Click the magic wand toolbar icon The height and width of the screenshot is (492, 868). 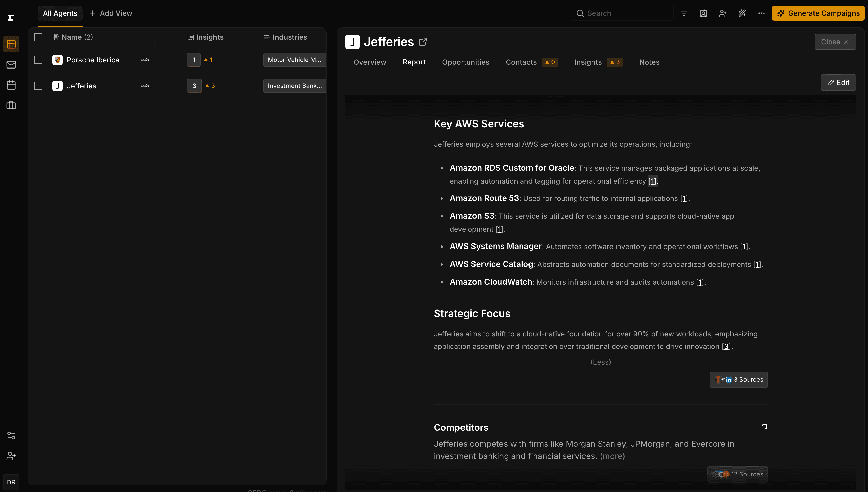coord(742,13)
